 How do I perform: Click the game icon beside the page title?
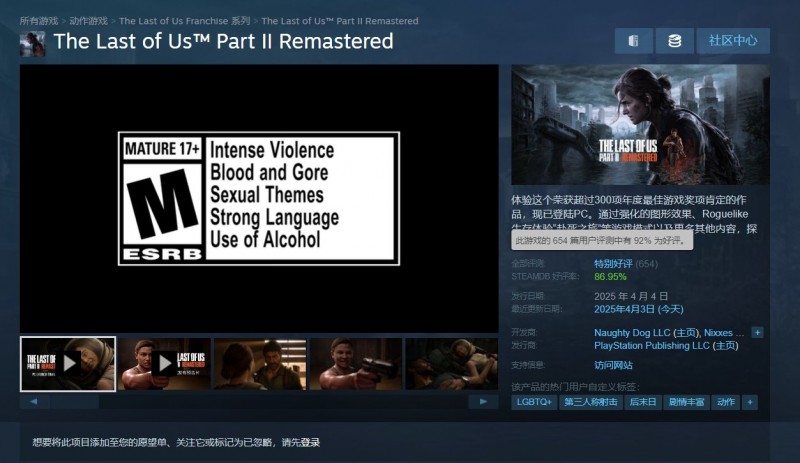[32, 42]
